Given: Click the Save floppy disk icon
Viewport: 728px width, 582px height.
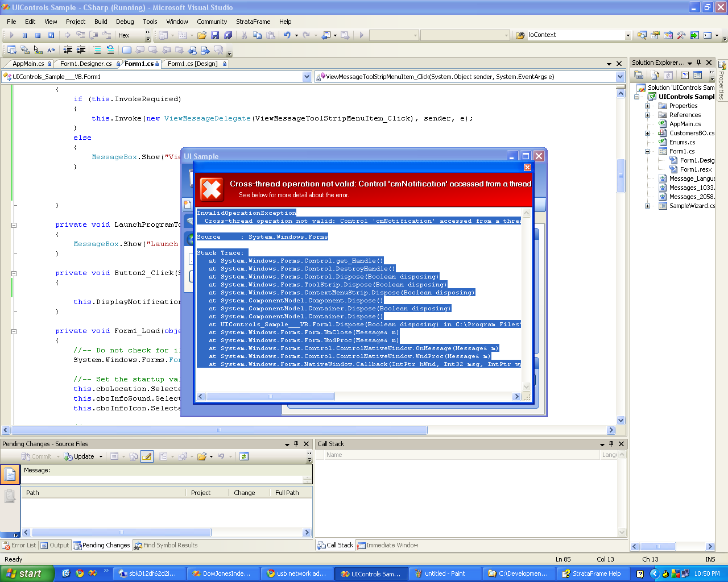Looking at the screenshot, I should [x=215, y=35].
